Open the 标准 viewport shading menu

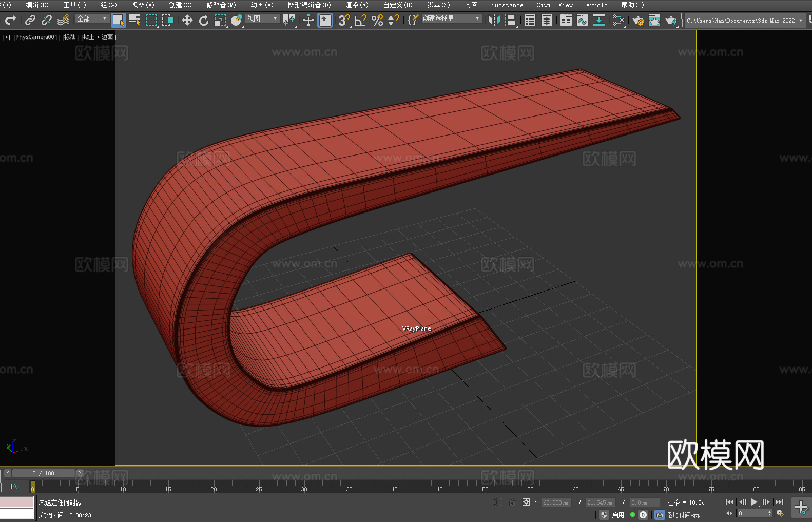tap(70, 37)
